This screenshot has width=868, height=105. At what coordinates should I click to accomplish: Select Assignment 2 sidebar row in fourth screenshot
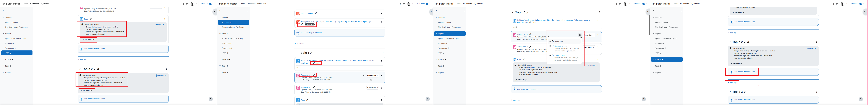pyautogui.click(x=667, y=48)
